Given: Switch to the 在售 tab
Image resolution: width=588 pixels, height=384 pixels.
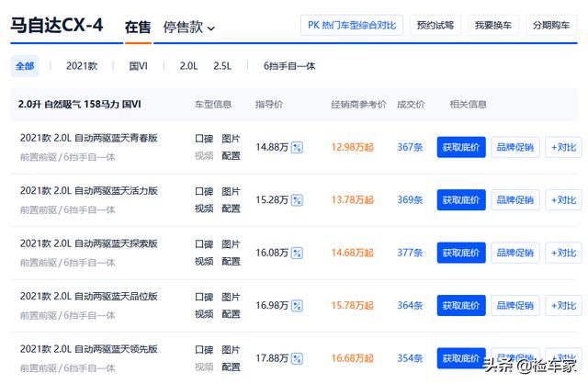Looking at the screenshot, I should [138, 28].
